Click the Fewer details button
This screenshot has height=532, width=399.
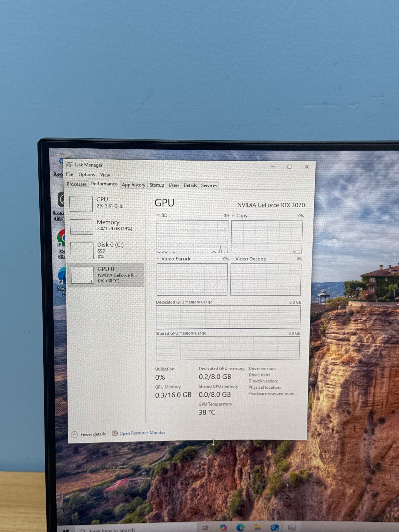click(x=89, y=434)
